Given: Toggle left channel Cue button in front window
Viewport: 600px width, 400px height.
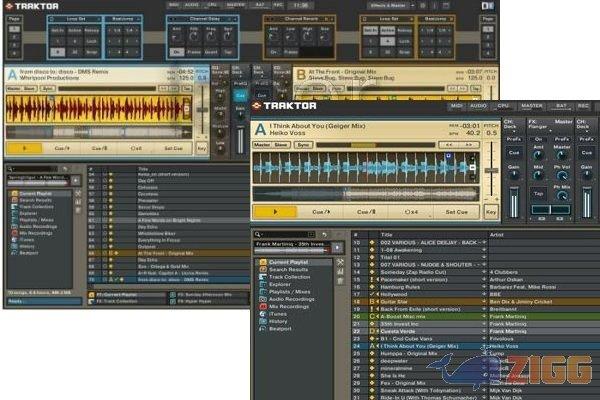Looking at the screenshot, I should (x=514, y=153).
